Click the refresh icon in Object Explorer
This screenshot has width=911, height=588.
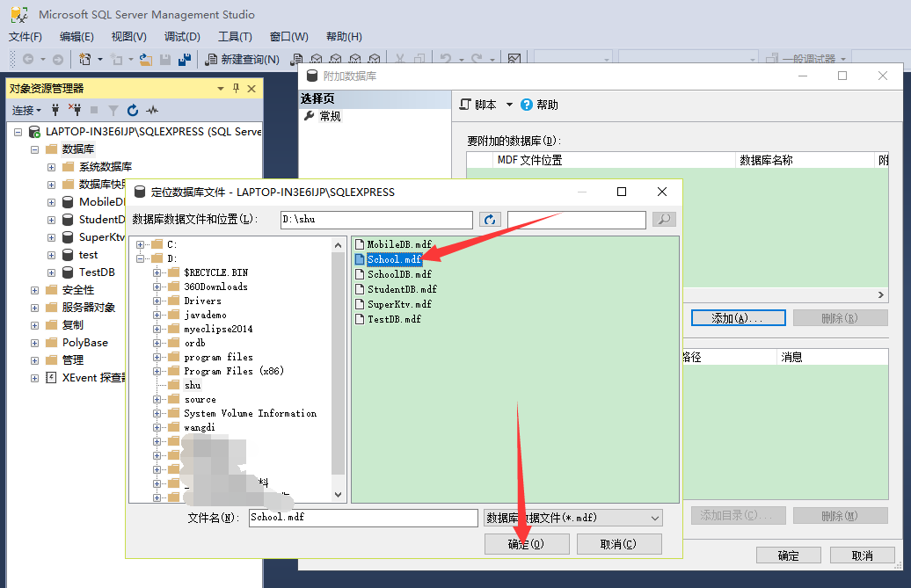coord(132,110)
